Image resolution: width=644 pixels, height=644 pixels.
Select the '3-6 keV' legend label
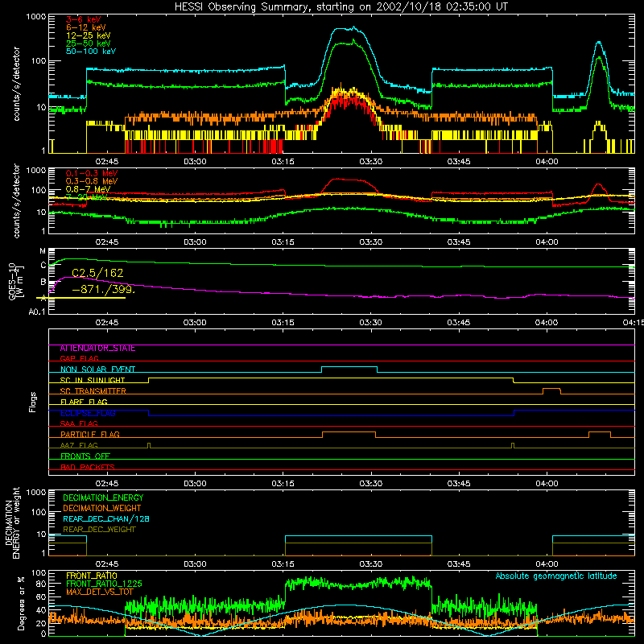click(84, 19)
